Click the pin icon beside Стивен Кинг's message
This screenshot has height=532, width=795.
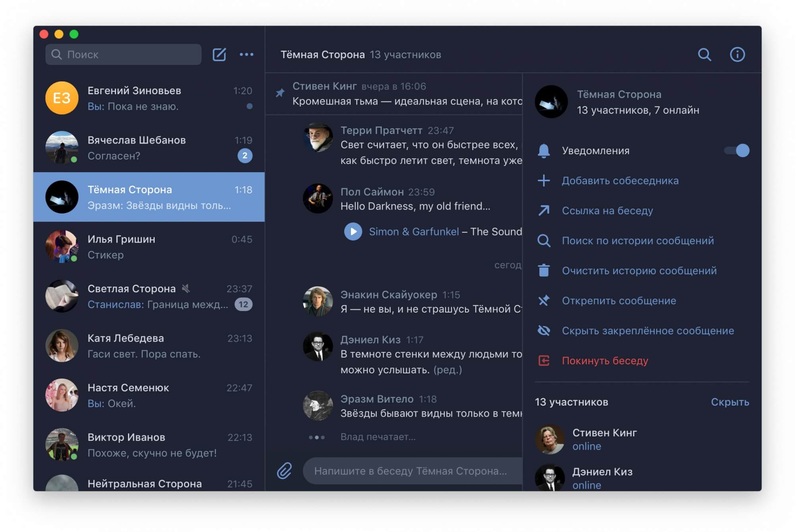[280, 93]
